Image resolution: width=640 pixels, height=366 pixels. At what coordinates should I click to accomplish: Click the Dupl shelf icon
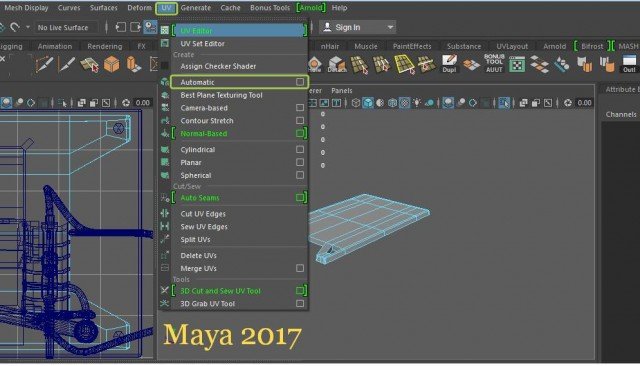[449, 64]
